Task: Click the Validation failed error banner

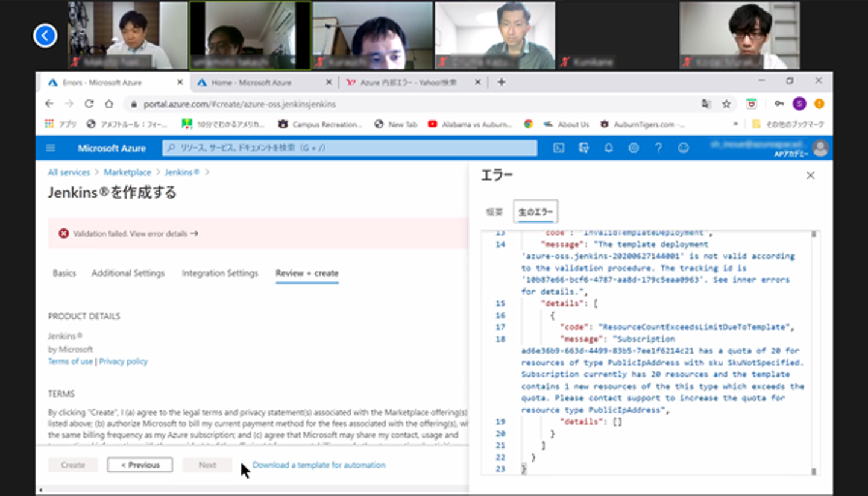Action: coord(258,233)
